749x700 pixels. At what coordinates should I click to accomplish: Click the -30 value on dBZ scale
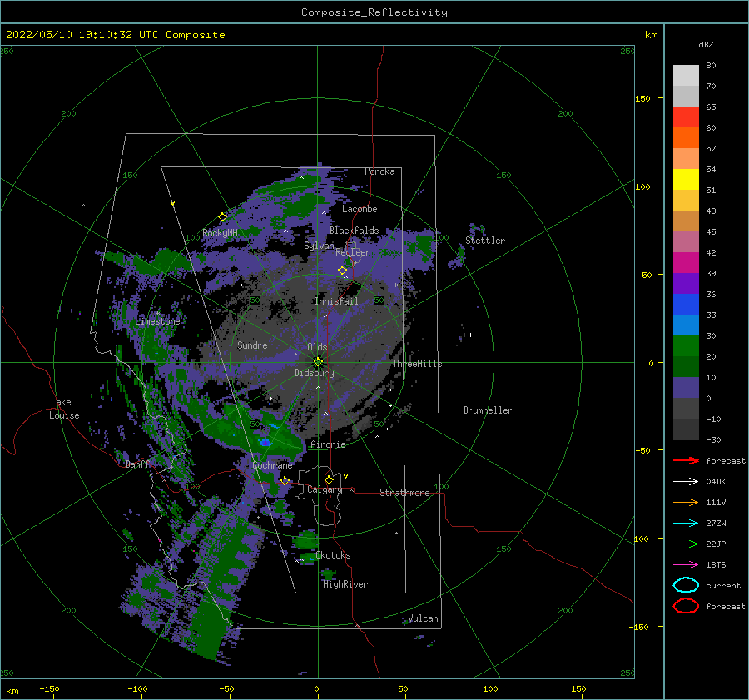coord(713,440)
